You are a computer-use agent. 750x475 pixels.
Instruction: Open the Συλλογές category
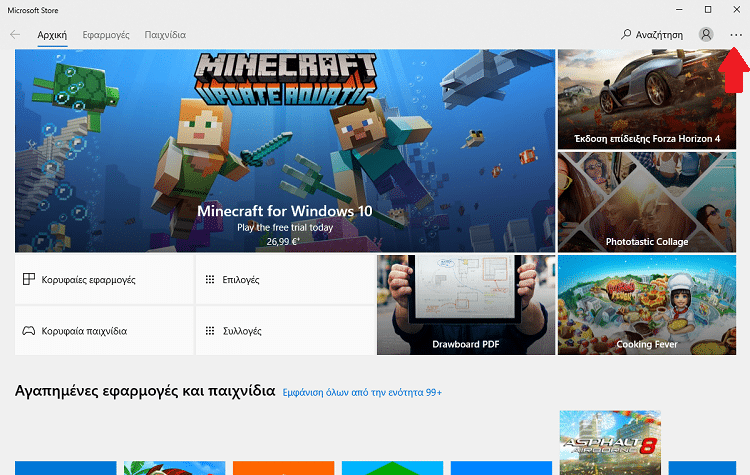coord(285,331)
